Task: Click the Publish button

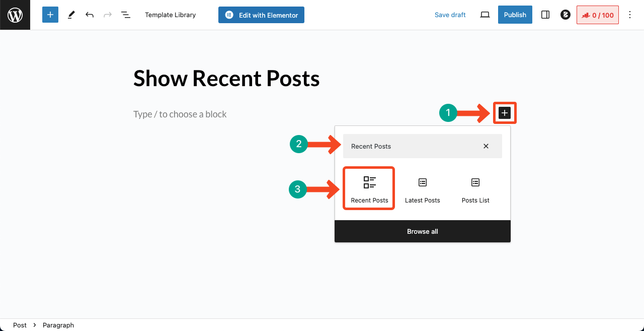Action: click(x=515, y=15)
